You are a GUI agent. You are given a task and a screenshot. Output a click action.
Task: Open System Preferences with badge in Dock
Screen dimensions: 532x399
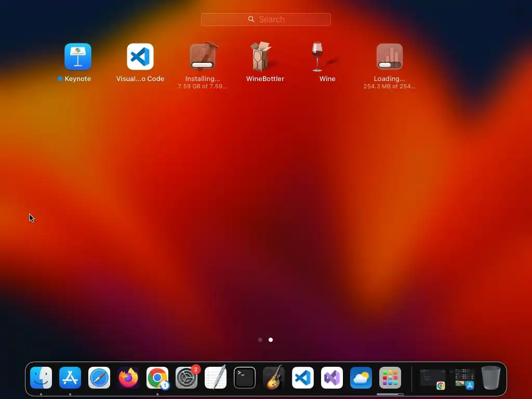(x=187, y=378)
